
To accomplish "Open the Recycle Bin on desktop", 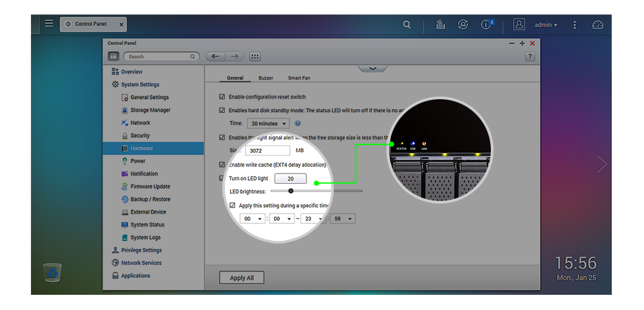I will 53,272.
